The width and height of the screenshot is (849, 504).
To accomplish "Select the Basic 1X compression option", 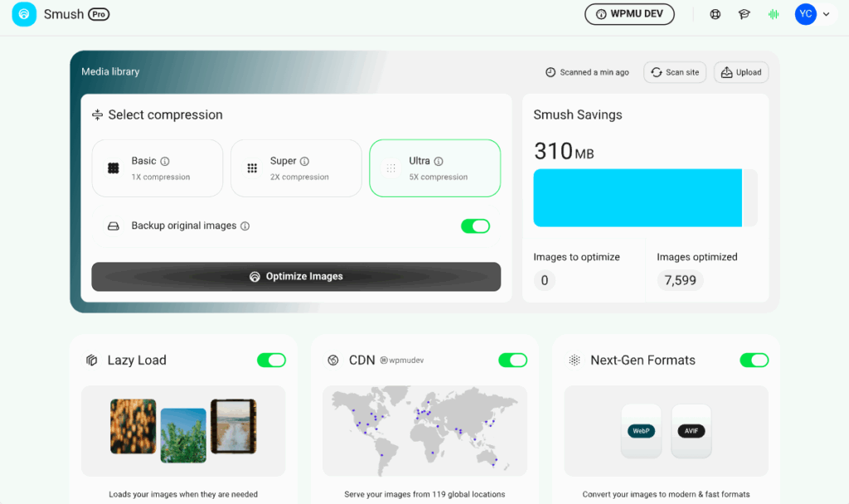I will [x=158, y=168].
